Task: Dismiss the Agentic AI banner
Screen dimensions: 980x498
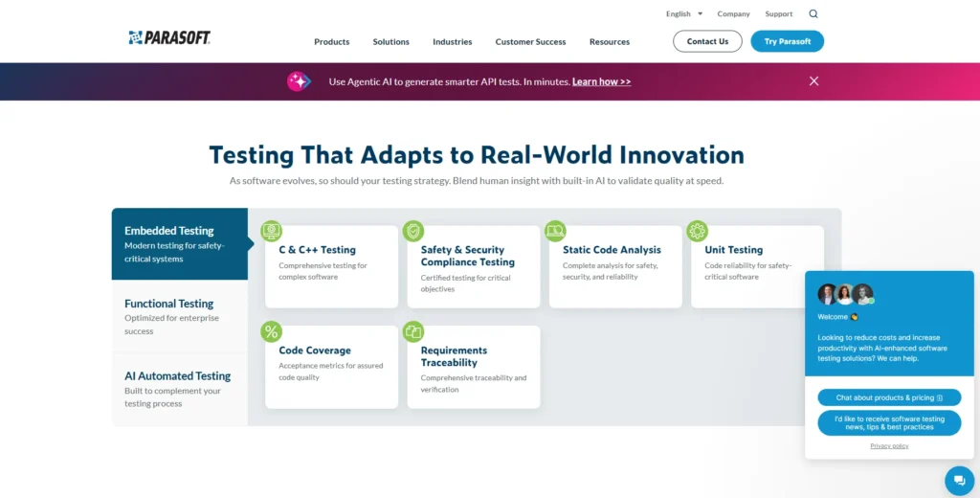Action: pos(813,80)
